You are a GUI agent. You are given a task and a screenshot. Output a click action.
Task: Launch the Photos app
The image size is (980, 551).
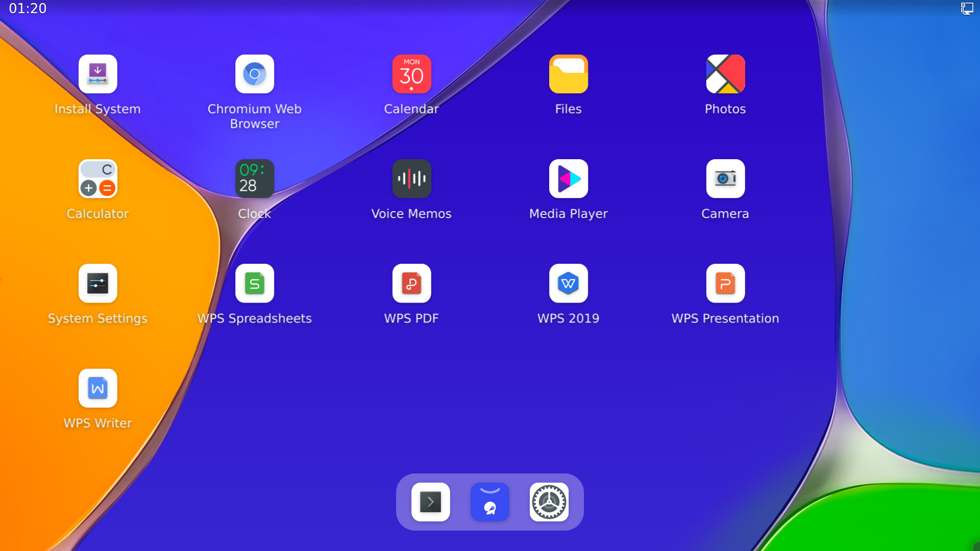pyautogui.click(x=725, y=74)
